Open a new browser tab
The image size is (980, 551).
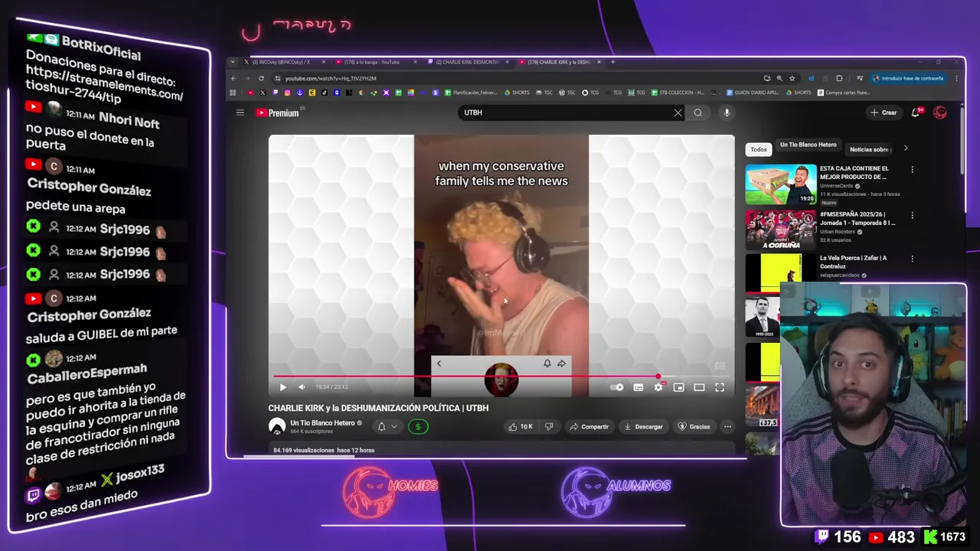pyautogui.click(x=612, y=62)
